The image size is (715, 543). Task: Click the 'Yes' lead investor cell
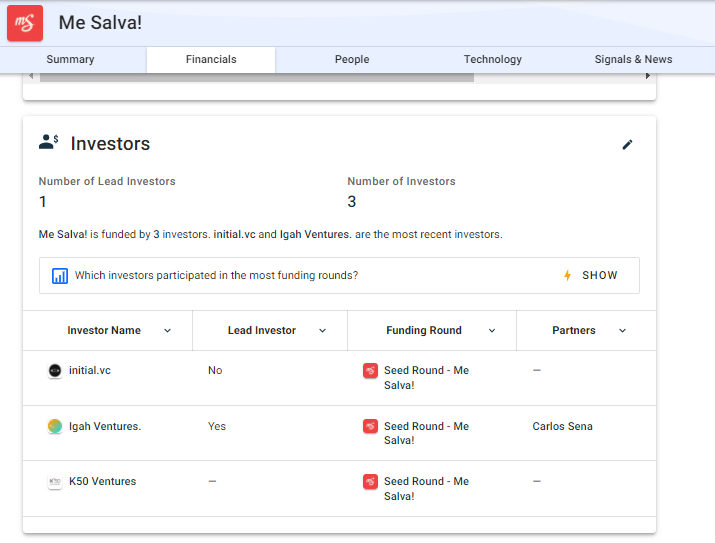pyautogui.click(x=217, y=426)
